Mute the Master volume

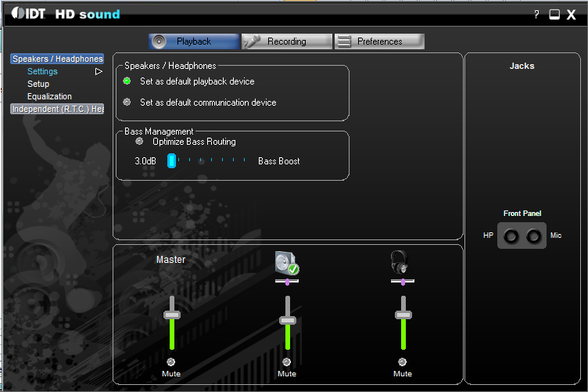(x=171, y=361)
